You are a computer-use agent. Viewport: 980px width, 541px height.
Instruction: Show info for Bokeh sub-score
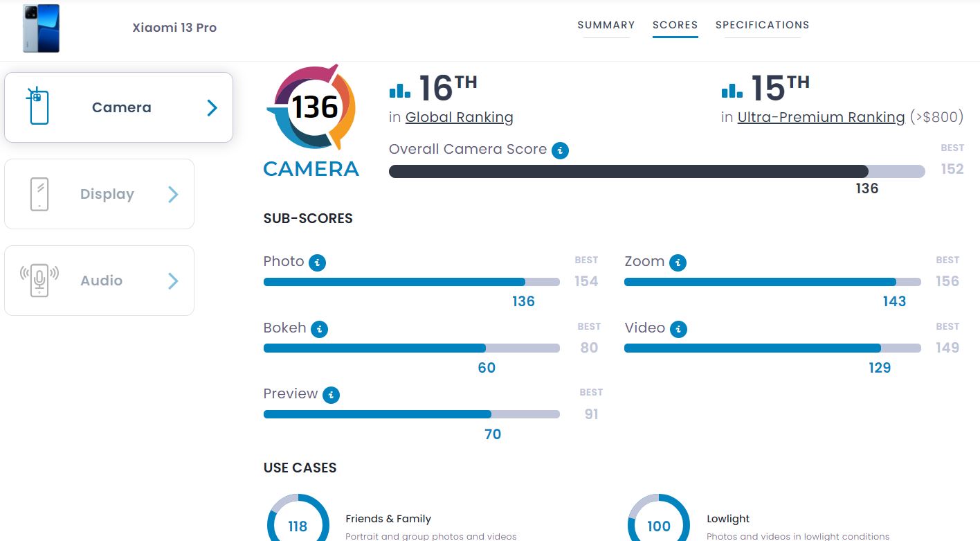pyautogui.click(x=319, y=329)
